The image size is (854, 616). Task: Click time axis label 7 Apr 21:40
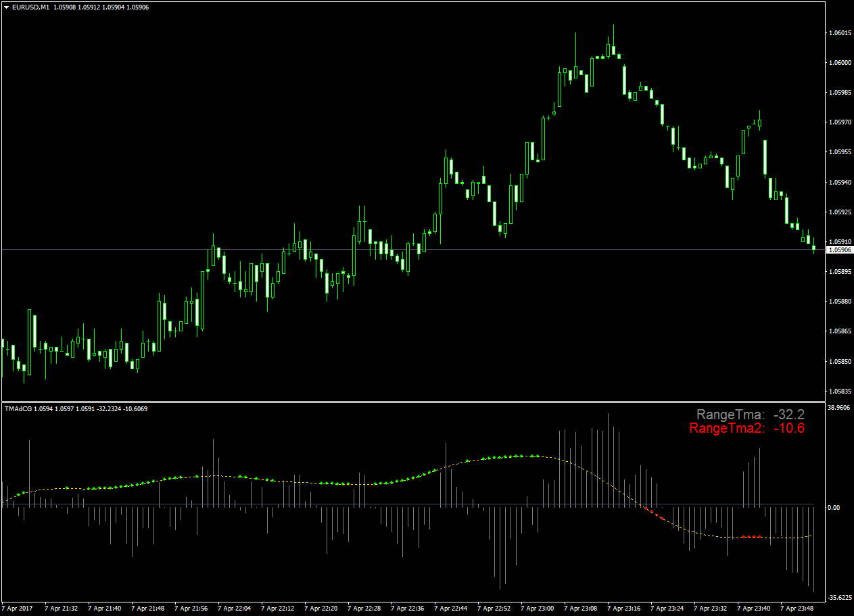(x=104, y=609)
